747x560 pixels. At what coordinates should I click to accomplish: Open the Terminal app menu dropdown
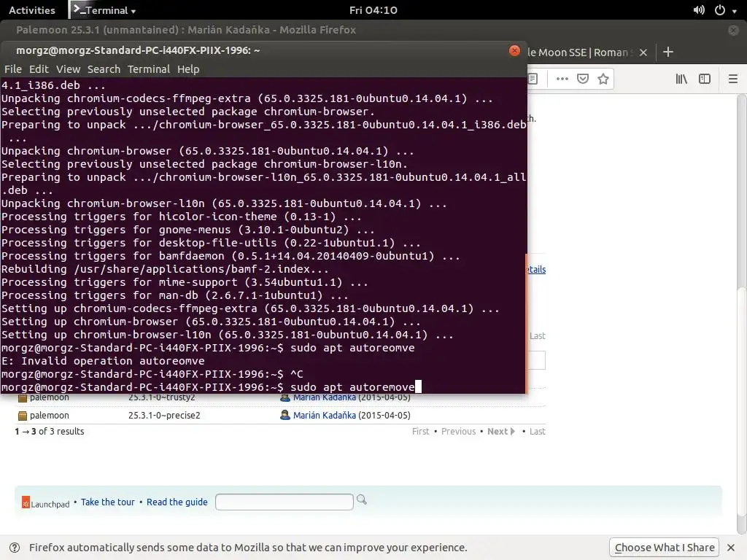(104, 10)
